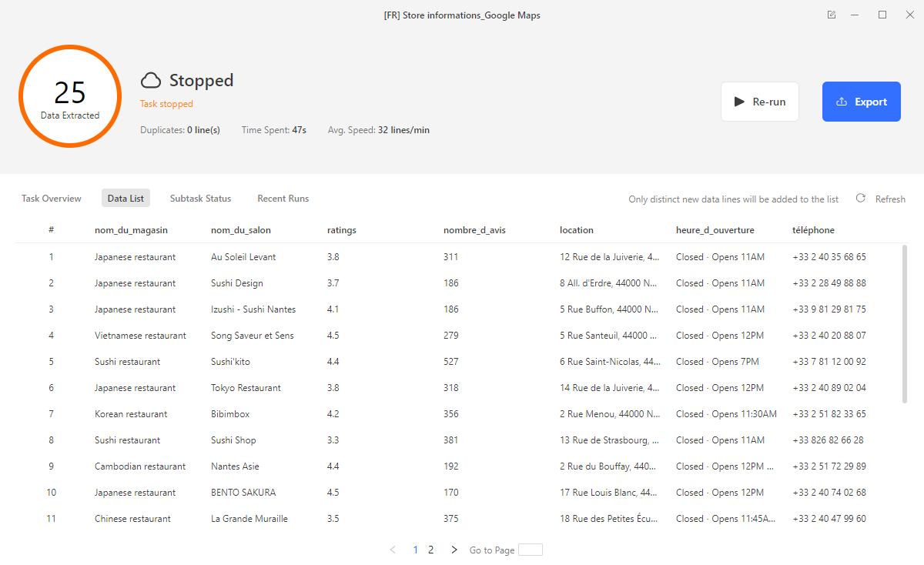Image resolution: width=924 pixels, height=565 pixels.
Task: Click the 25 Data Extracted circle
Action: click(70, 96)
